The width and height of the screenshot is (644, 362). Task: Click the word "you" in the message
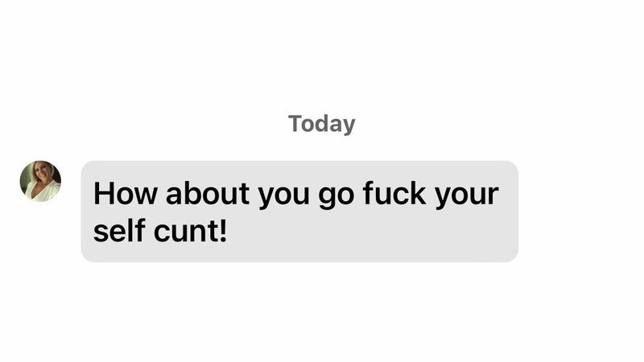click(x=284, y=195)
